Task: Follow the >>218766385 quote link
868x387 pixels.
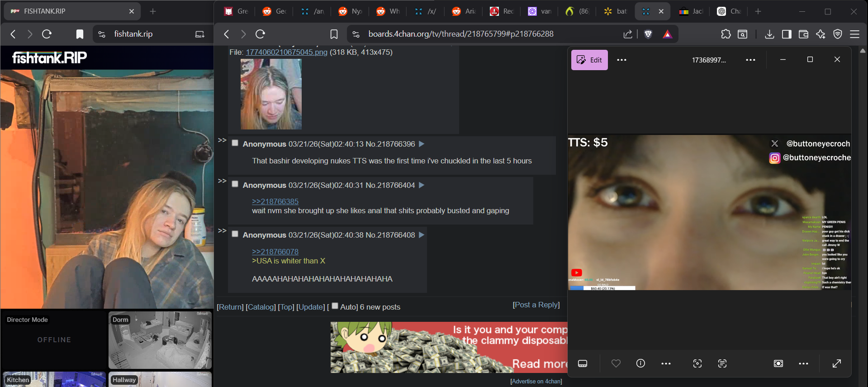Action: 275,201
